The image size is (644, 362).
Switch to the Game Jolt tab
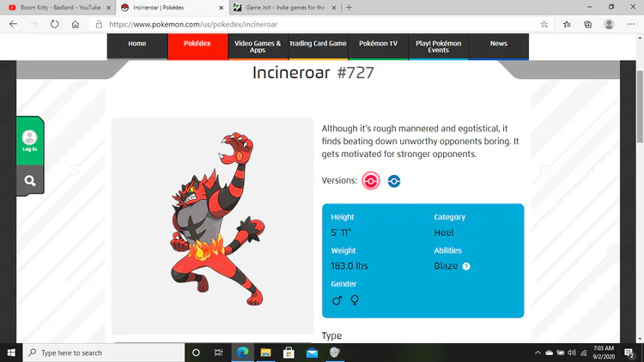(x=284, y=8)
